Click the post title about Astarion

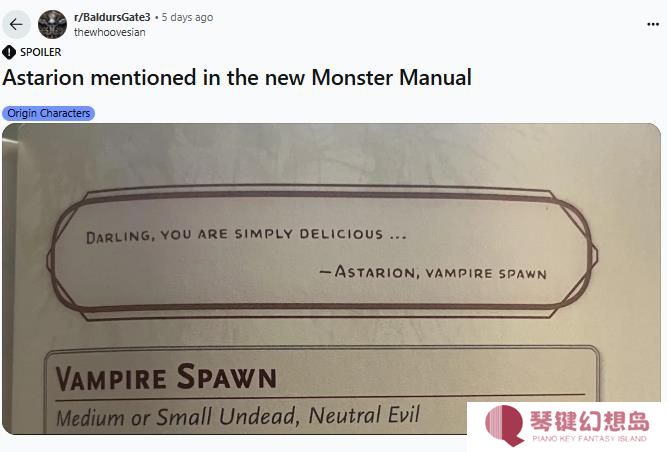pos(237,77)
